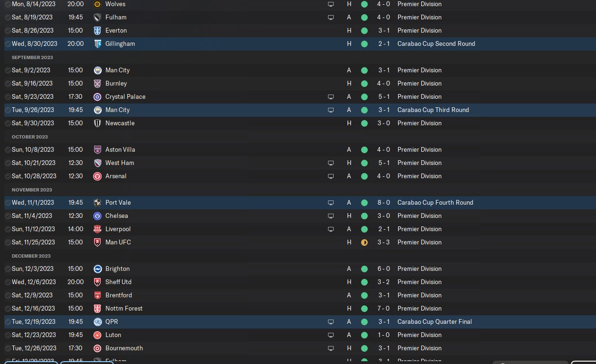Screen dimensions: 596x364
Task: Click the Brighton club badge
Action: point(97,269)
